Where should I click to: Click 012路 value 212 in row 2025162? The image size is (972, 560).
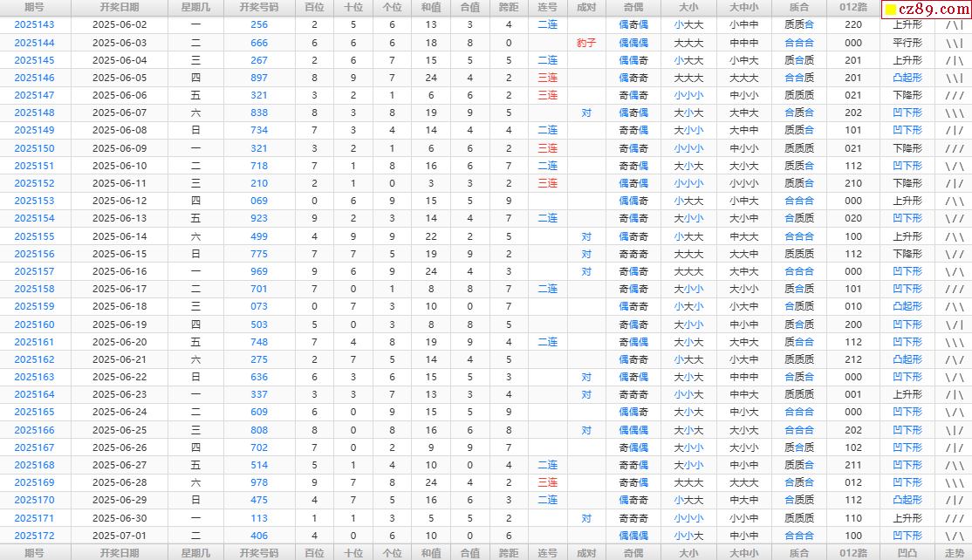pyautogui.click(x=853, y=359)
